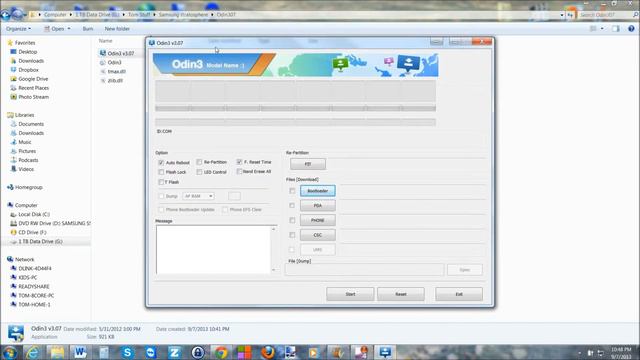This screenshot has width=640, height=360.
Task: Open Google Chrome from taskbar
Action: [221, 352]
